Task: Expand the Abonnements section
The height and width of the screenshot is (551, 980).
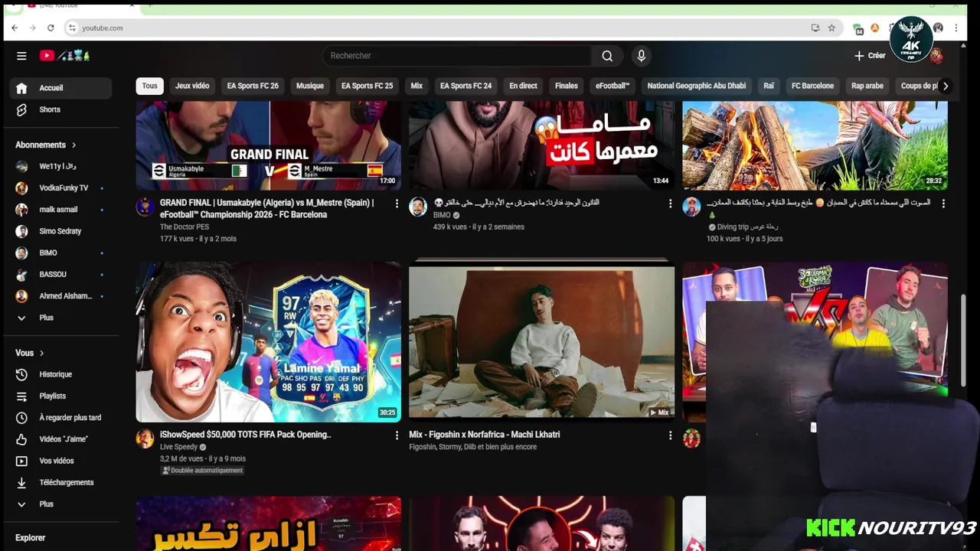Action: pos(46,145)
